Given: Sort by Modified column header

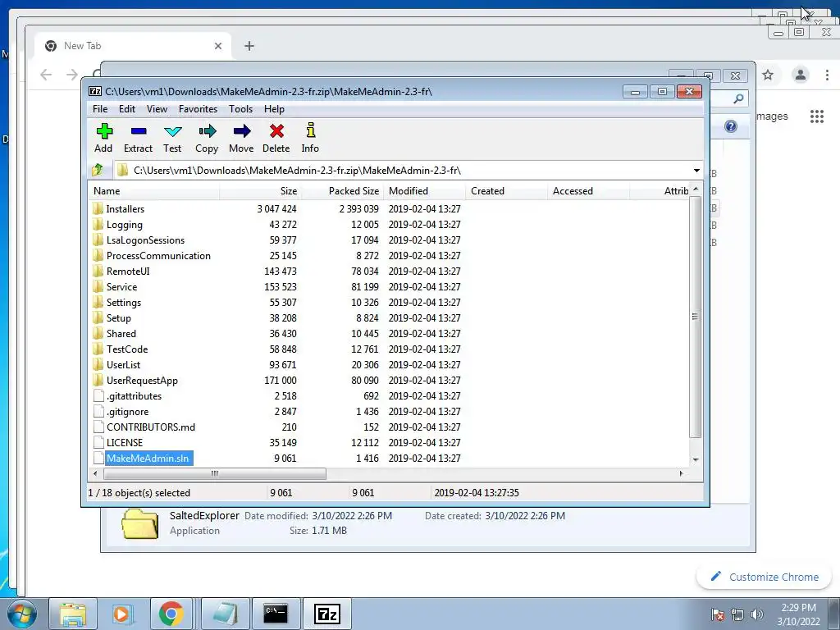Looking at the screenshot, I should point(424,190).
